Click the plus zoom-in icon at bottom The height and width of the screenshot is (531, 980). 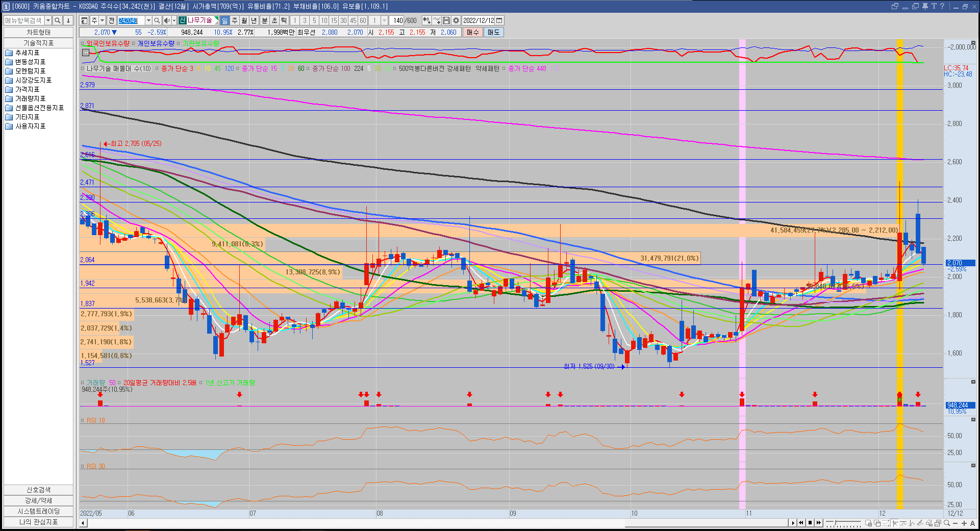tap(964, 523)
